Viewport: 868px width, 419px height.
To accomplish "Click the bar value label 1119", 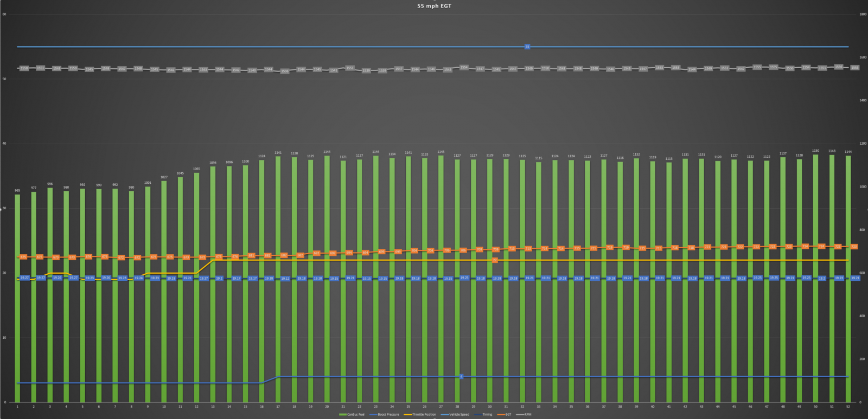I will tap(653, 158).
